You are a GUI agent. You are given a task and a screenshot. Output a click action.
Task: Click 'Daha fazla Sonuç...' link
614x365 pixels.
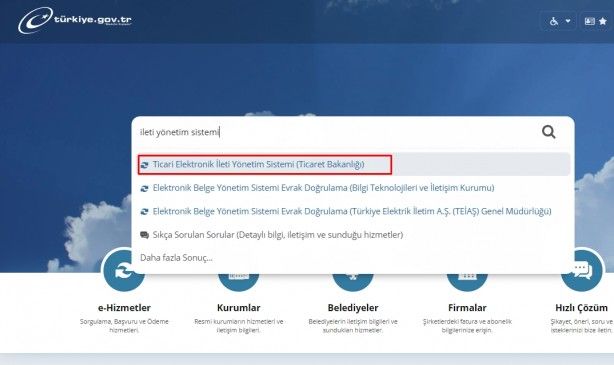(176, 258)
